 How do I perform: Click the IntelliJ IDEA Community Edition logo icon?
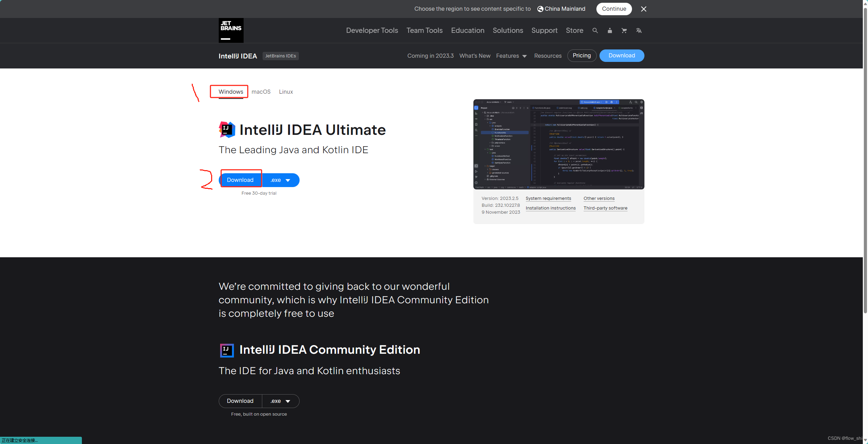point(227,350)
